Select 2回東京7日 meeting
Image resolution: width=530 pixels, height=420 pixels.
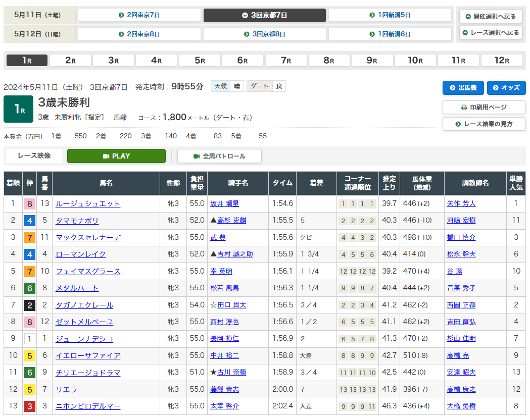tap(139, 15)
